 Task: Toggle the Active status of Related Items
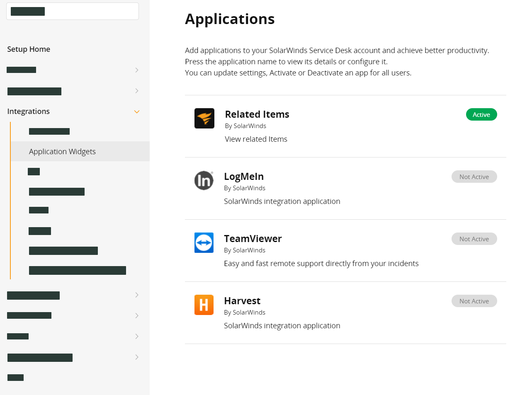point(481,114)
